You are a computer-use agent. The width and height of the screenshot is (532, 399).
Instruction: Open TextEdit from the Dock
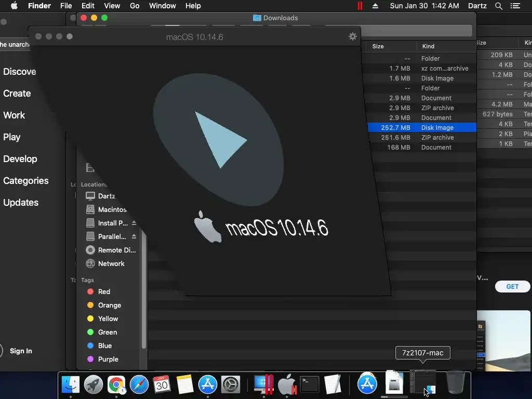point(332,385)
